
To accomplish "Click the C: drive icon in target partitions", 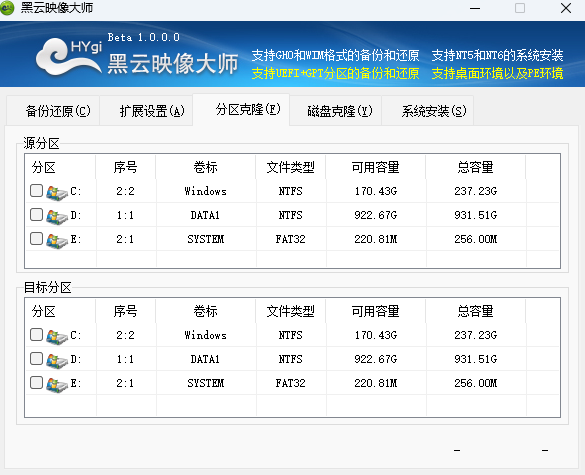I will [57, 337].
